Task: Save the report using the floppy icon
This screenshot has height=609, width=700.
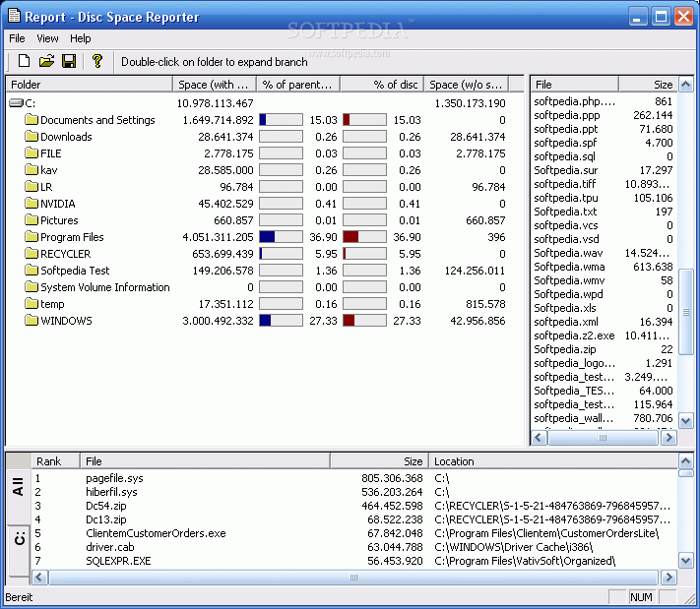Action: 69,61
